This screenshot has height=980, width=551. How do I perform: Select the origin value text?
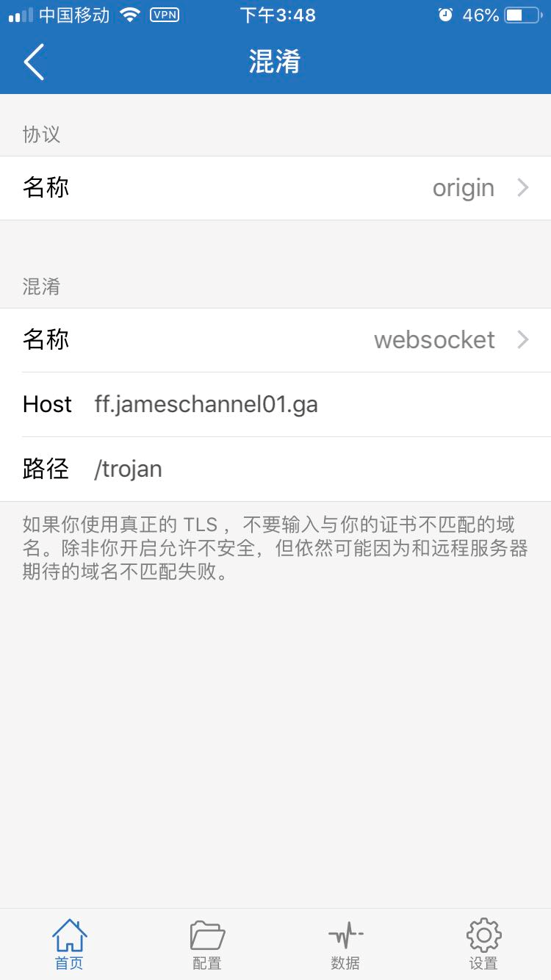[x=464, y=189]
